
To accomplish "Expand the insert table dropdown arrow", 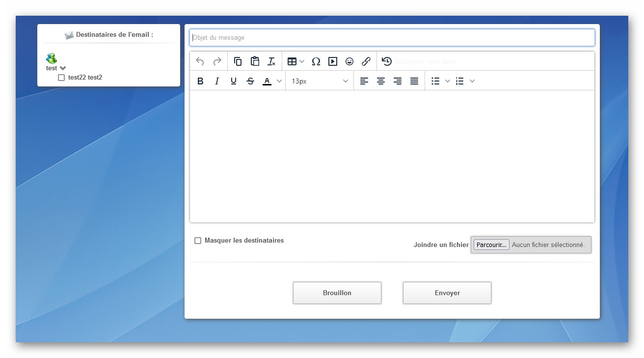I will (x=302, y=61).
